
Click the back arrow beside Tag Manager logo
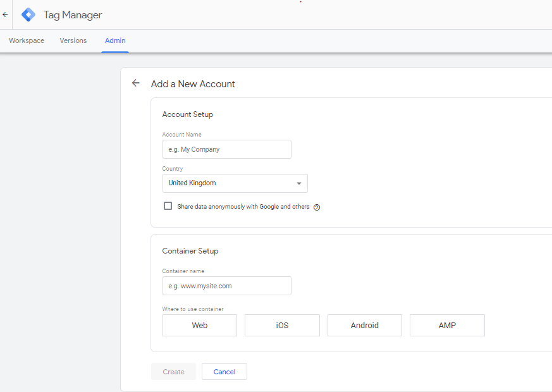(x=5, y=15)
